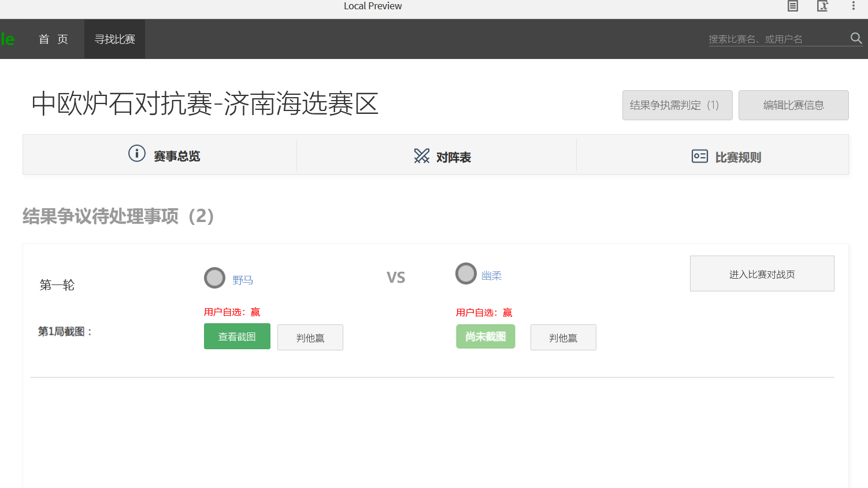Open the notes icon in preview bar
868x488 pixels.
[793, 6]
